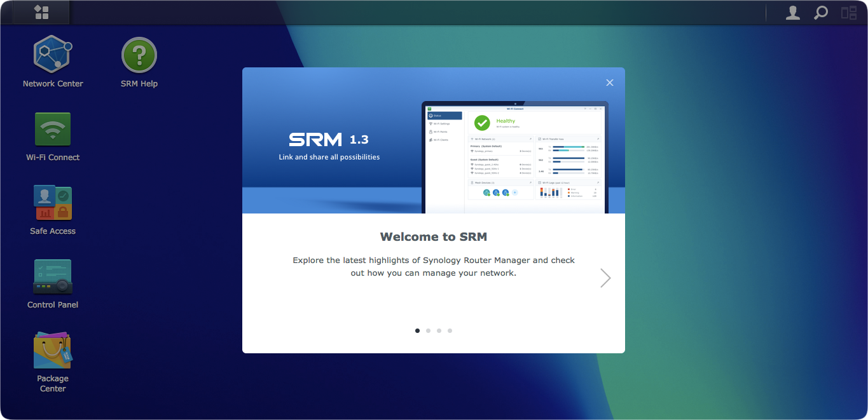The image size is (868, 420).
Task: Click the "Welcome to SRM" heading
Action: [434, 237]
